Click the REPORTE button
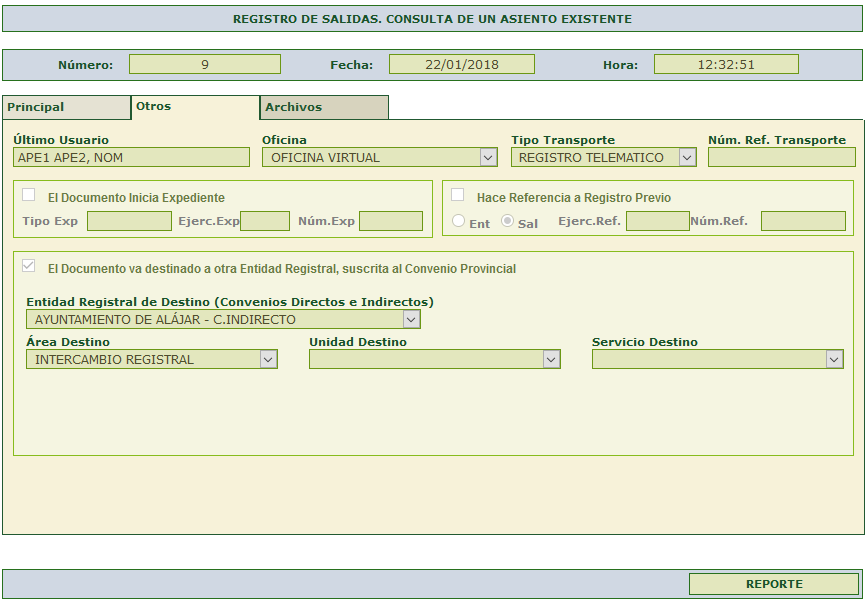 (x=774, y=584)
